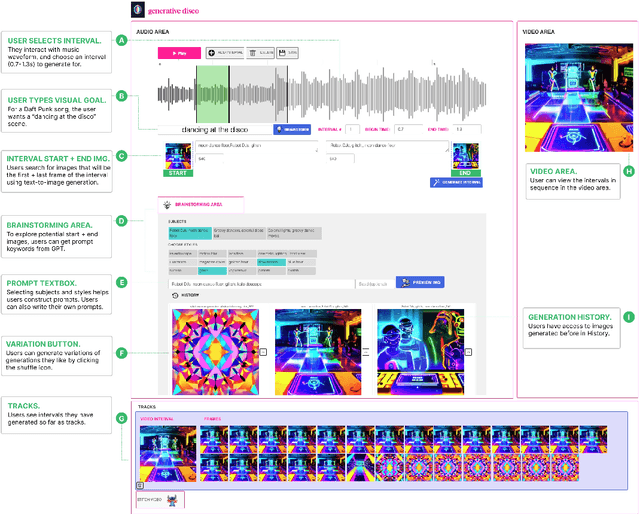
Task: Toggle the third subject chip 'Colorful lights'
Action: coord(294,233)
